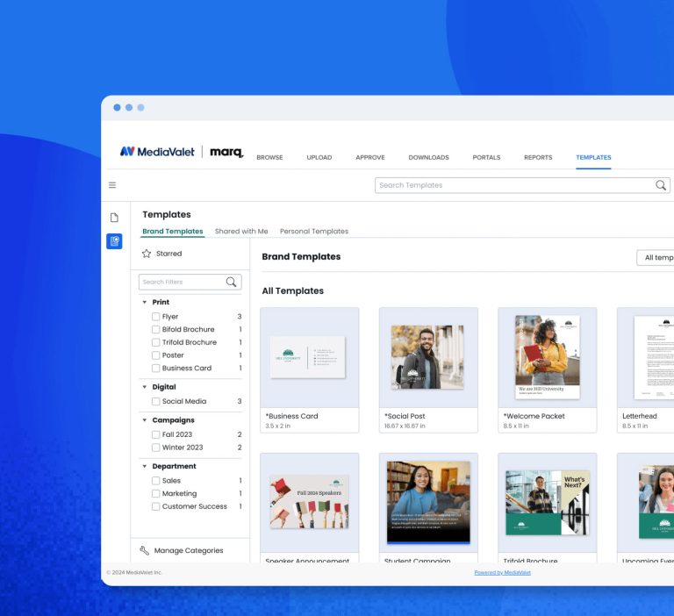This screenshot has width=674, height=616.
Task: Open the Upcoming Events template thumbnail
Action: pyautogui.click(x=646, y=502)
